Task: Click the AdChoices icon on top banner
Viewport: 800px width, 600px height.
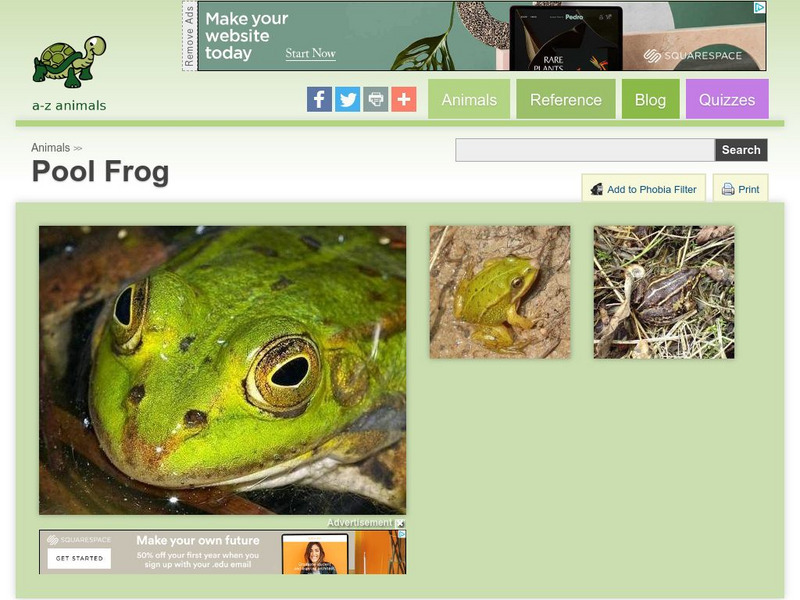Action: coord(760,7)
